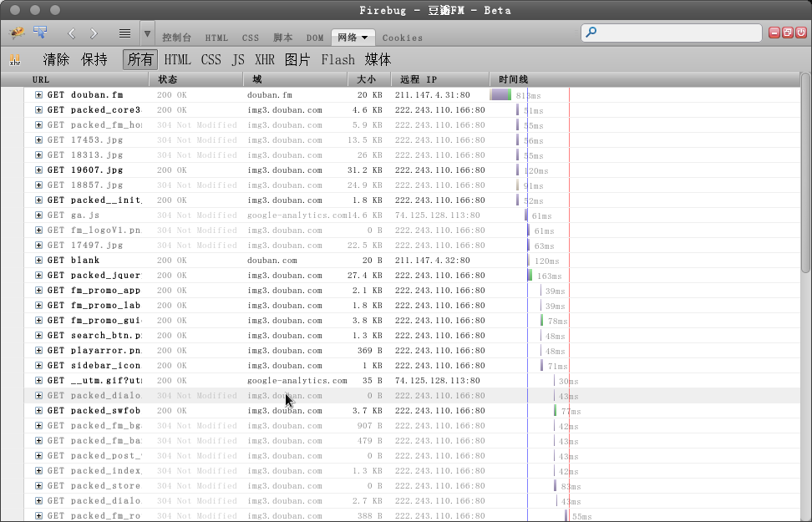This screenshot has height=522, width=812.
Task: Minimize Firebug with the red minus button
Action: coord(774,33)
